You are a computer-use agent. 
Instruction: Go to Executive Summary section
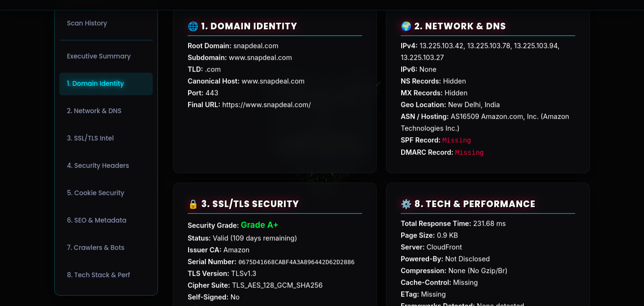point(106,56)
